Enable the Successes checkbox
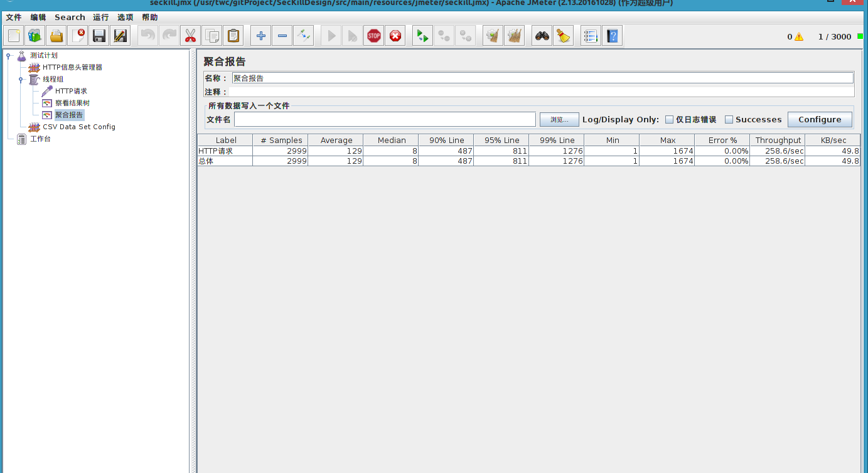 pyautogui.click(x=729, y=119)
